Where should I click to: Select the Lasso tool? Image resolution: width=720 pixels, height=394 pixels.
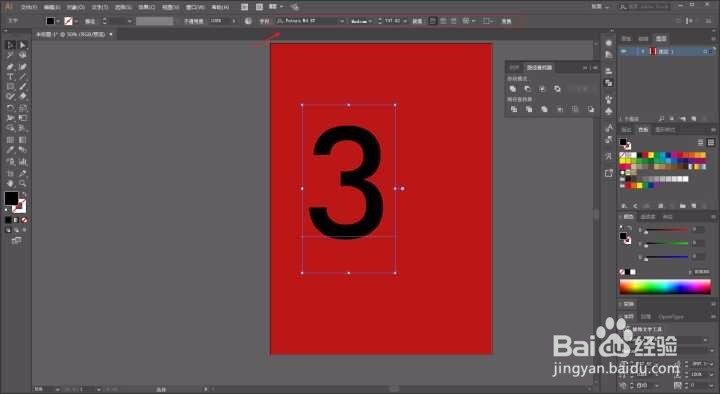point(22,55)
